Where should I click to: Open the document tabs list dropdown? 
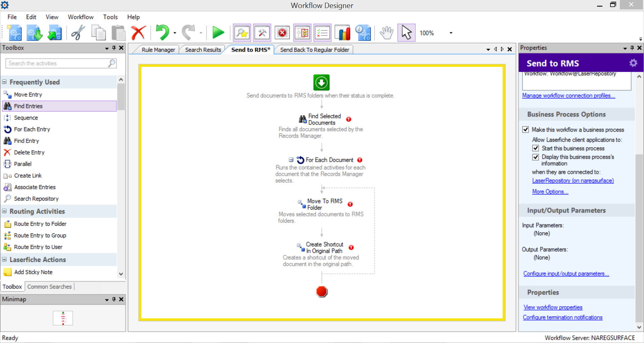pyautogui.click(x=488, y=50)
